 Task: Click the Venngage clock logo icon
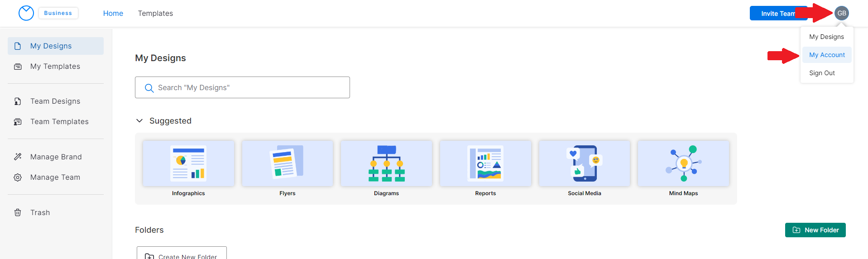tap(26, 13)
